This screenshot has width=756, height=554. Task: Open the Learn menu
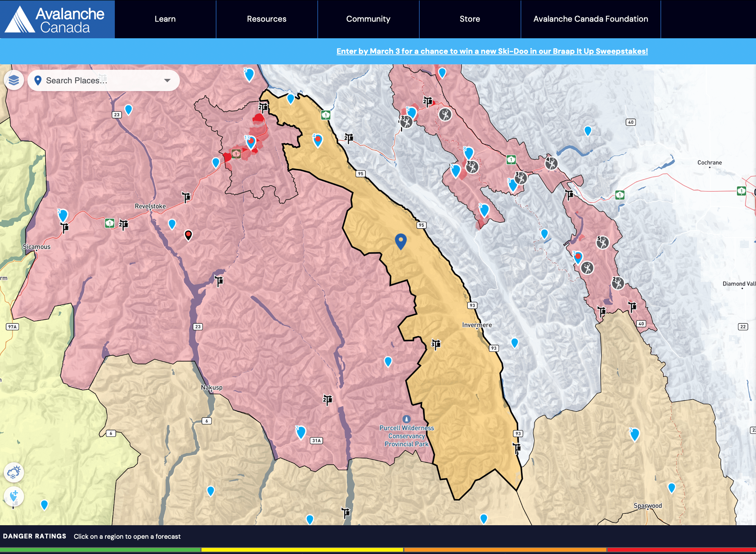pos(165,19)
